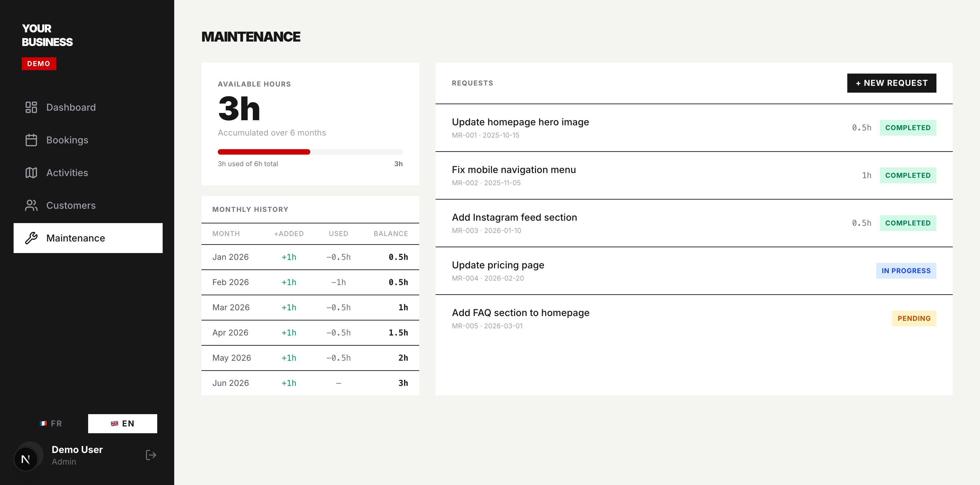Click the IN PROGRESS status badge

(906, 271)
